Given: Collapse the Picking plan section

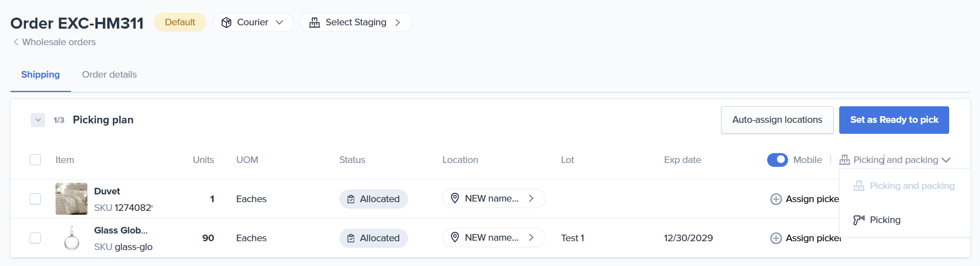Looking at the screenshot, I should [38, 120].
